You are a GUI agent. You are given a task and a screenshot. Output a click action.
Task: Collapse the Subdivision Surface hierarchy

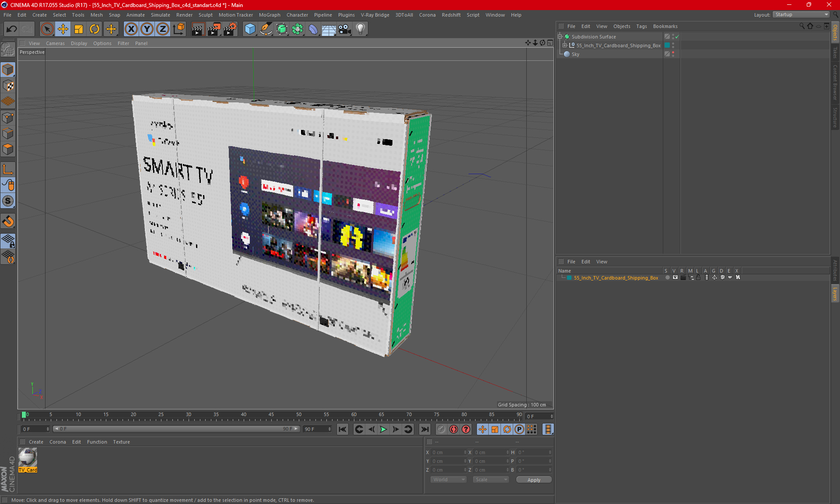point(560,37)
